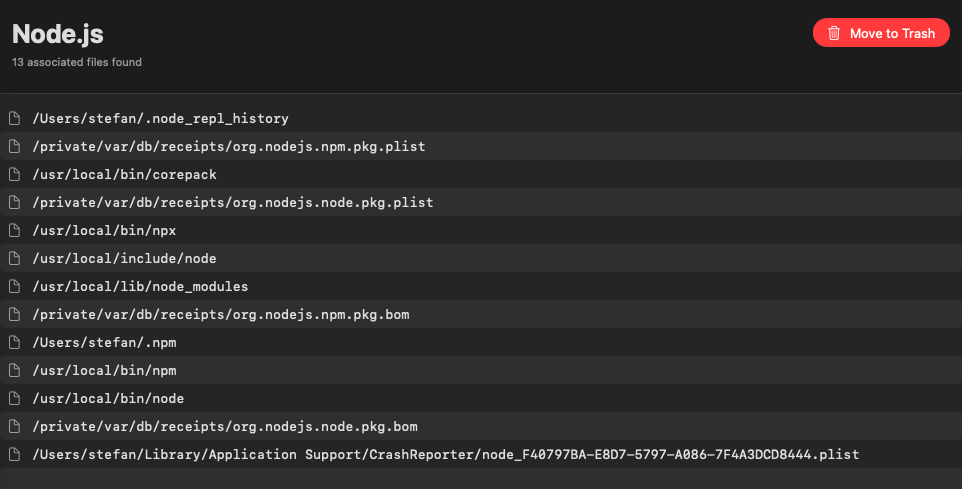This screenshot has height=489, width=962.
Task: Select the /Users/stefan/.npm path
Action: [x=104, y=342]
